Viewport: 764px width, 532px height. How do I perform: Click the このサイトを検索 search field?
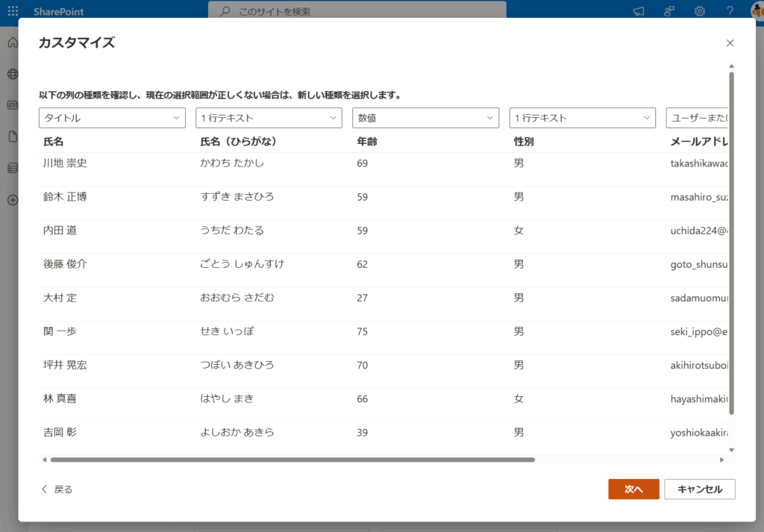point(357,10)
